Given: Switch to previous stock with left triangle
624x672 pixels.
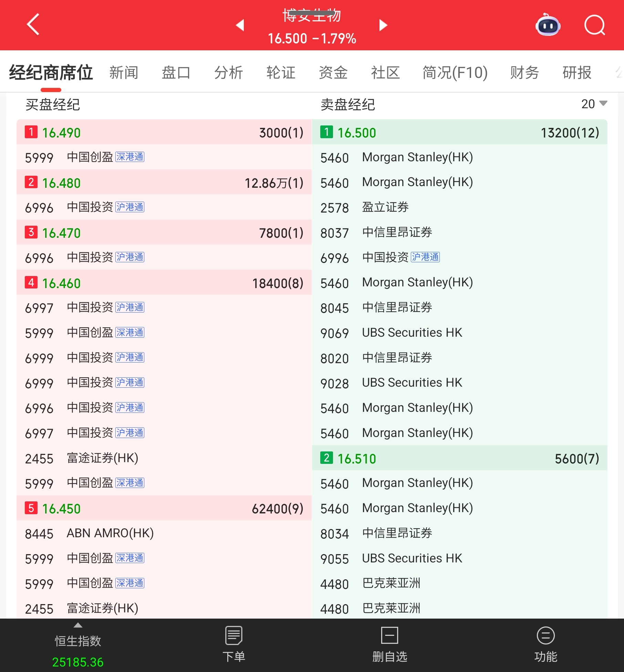Looking at the screenshot, I should coord(240,25).
